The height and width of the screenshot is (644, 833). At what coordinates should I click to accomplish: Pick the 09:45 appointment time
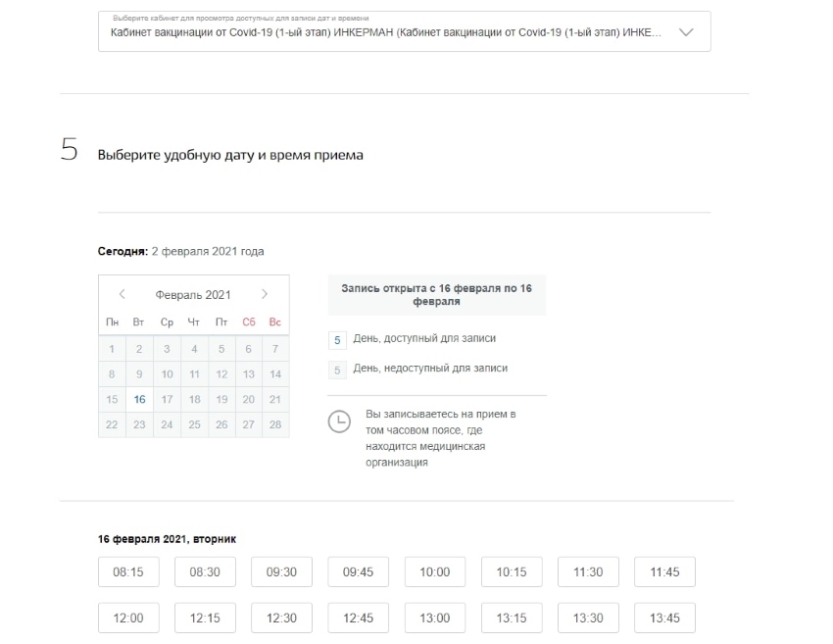tap(358, 572)
